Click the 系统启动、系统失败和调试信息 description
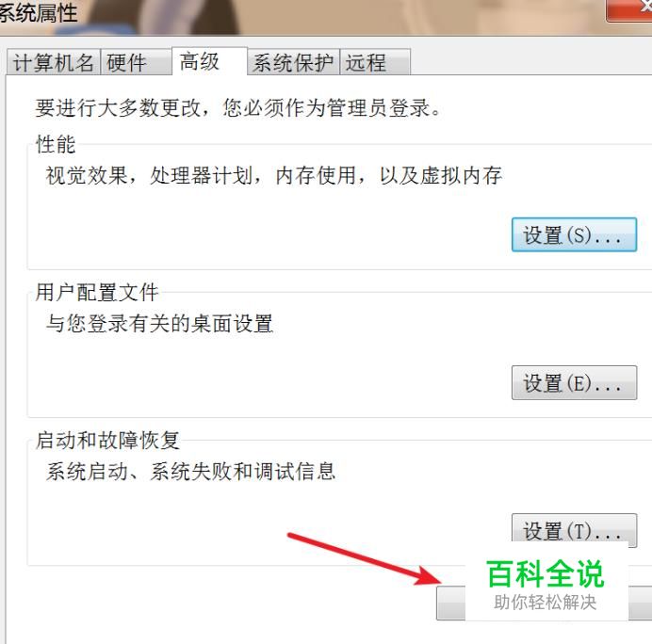The height and width of the screenshot is (644, 652). [x=191, y=471]
